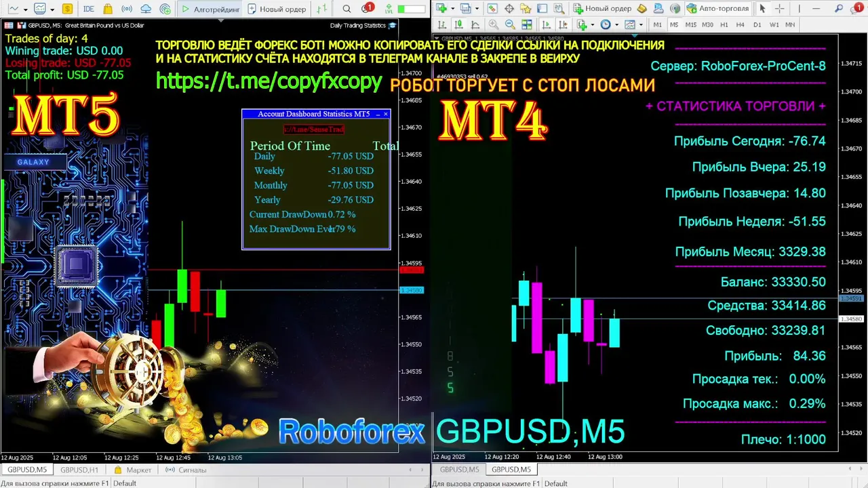
Task: Open the MT5 search magnifier
Action: coord(347,9)
